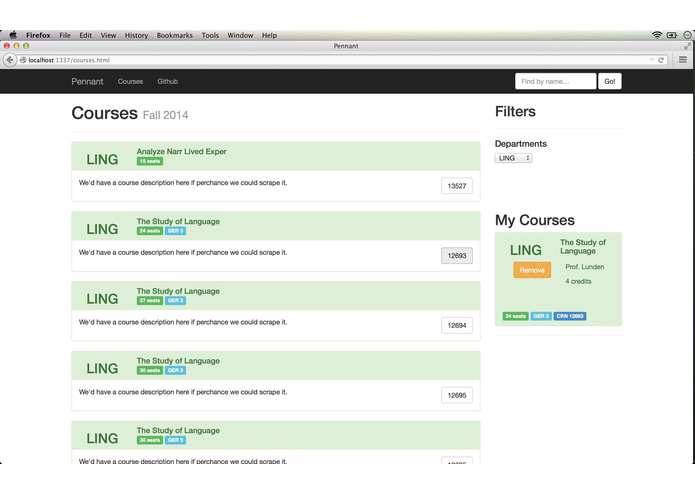Open the Departments LING dropdown
The height and width of the screenshot is (494, 695).
click(x=513, y=158)
